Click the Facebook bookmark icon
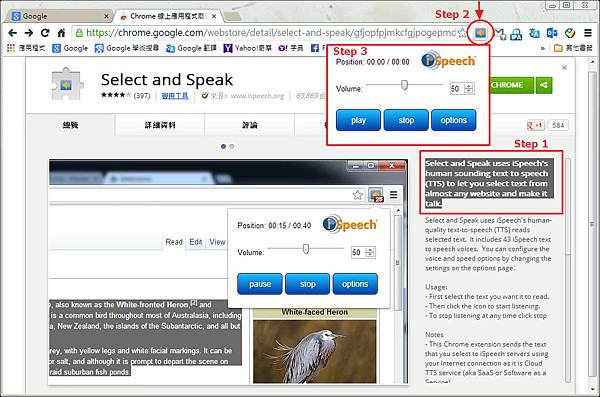Image resolution: width=600 pixels, height=397 pixels. [x=315, y=48]
